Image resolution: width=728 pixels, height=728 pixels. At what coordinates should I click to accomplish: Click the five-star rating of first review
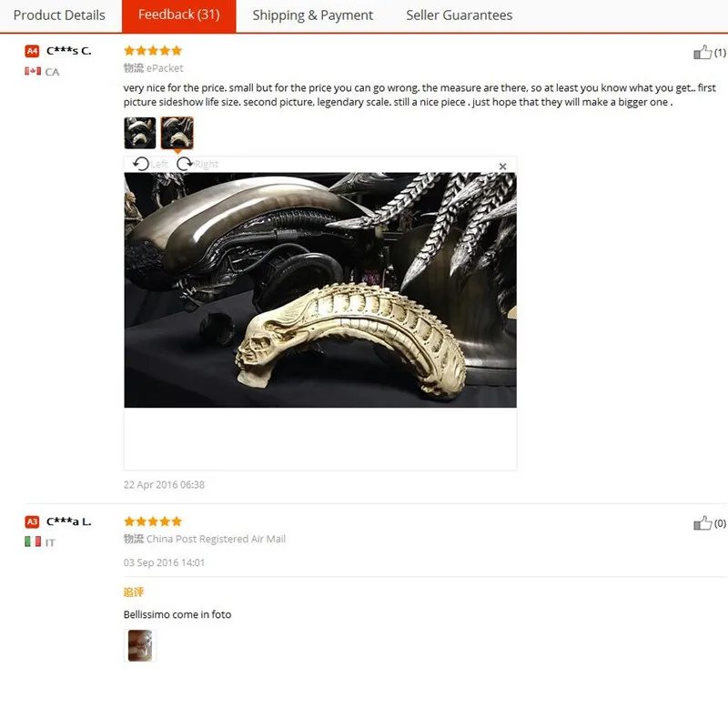pos(153,51)
